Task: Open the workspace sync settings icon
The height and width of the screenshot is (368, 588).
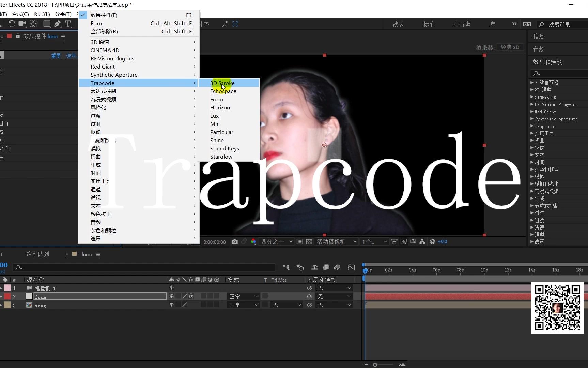Action: 527,24
